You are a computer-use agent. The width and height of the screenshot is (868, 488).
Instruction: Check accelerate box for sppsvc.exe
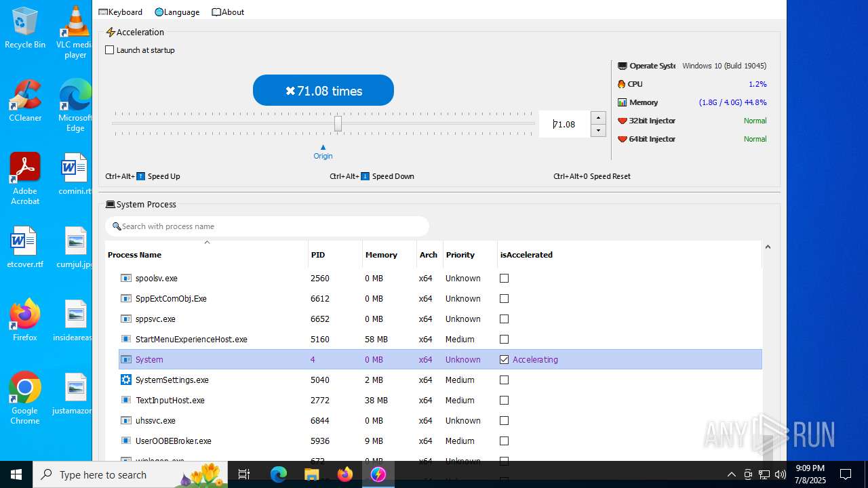pyautogui.click(x=504, y=319)
